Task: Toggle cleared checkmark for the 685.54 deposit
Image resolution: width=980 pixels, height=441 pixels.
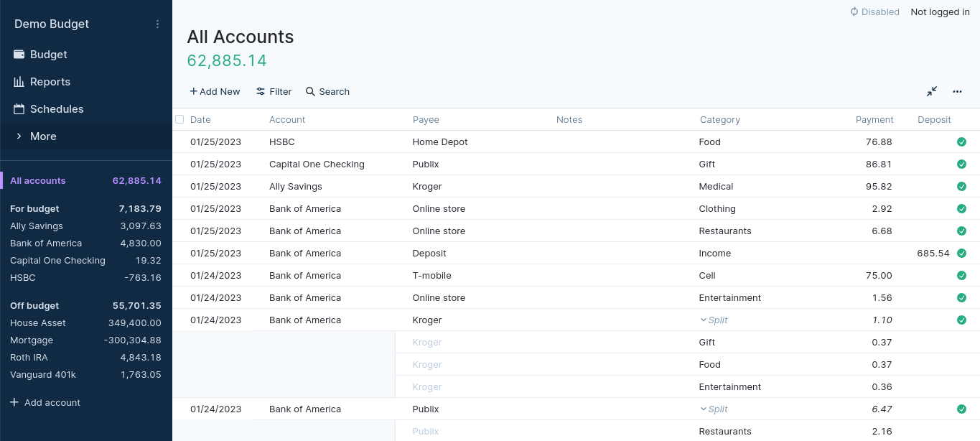Action: 961,254
